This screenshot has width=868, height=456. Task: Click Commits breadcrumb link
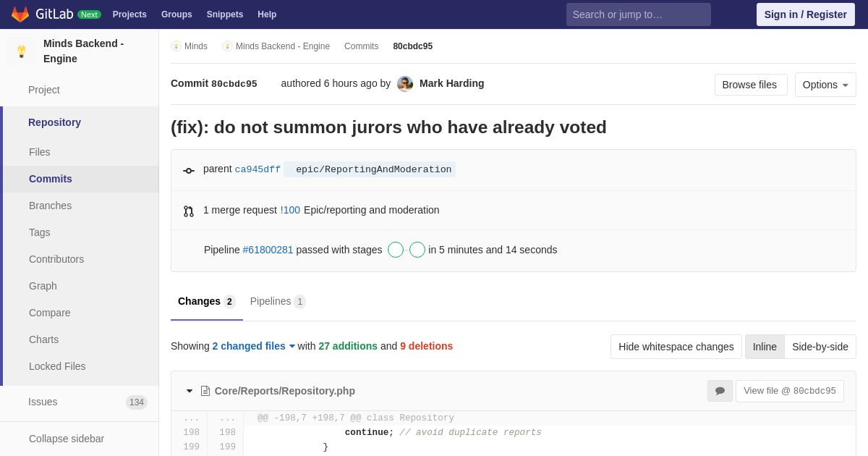click(361, 46)
